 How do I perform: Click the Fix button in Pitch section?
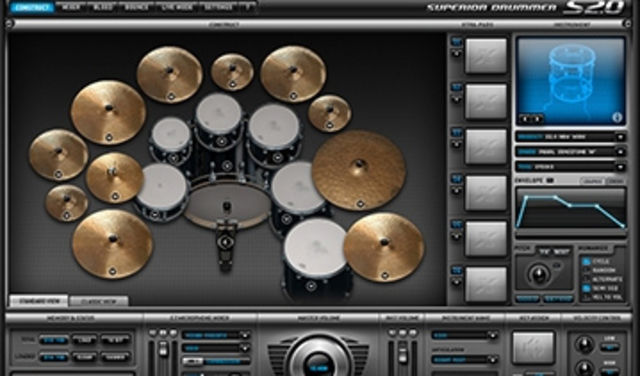point(543,251)
